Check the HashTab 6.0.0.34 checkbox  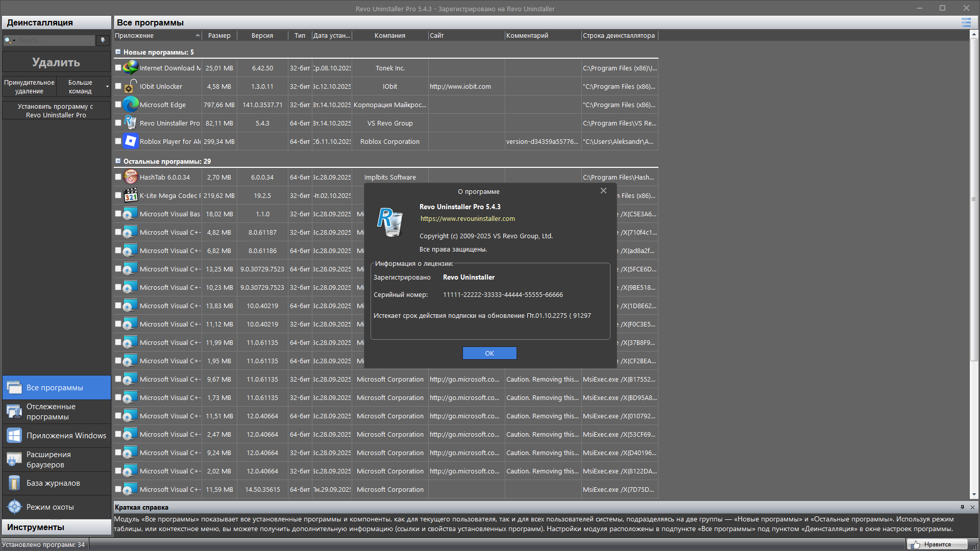click(x=118, y=177)
